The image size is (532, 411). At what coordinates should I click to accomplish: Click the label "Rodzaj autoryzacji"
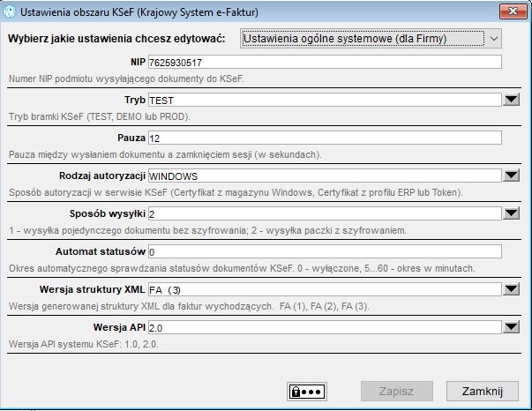click(102, 176)
